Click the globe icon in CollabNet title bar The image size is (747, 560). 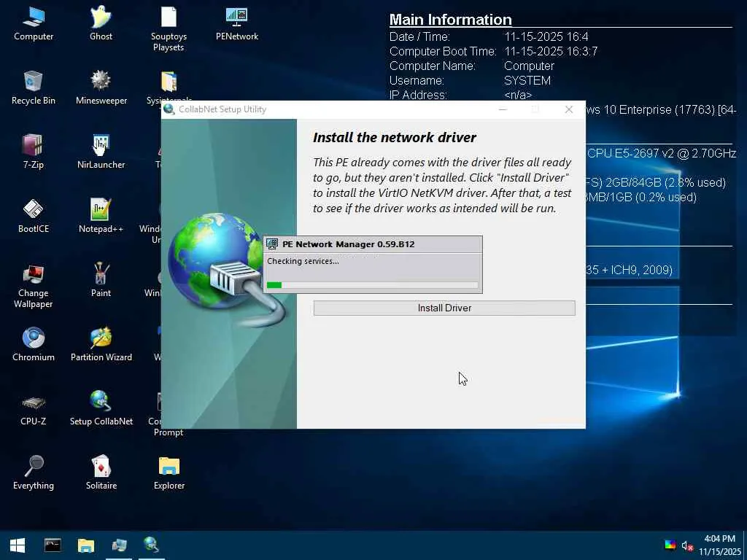pos(169,109)
